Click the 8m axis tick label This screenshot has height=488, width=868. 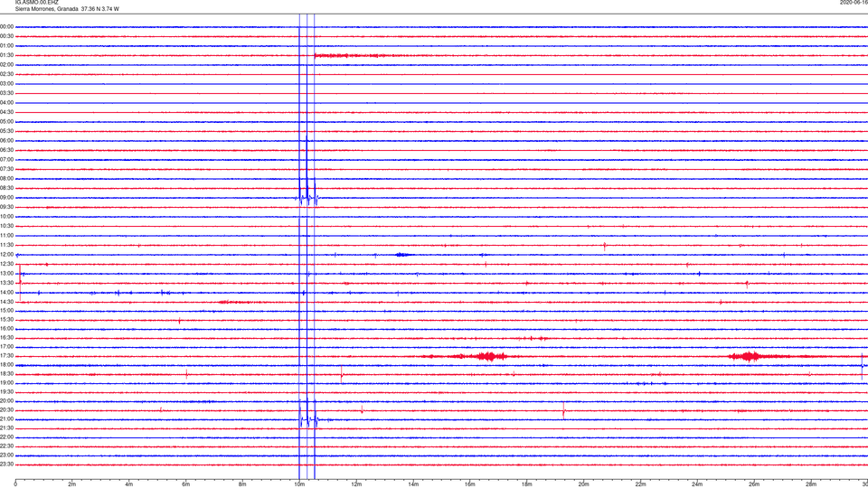(242, 484)
